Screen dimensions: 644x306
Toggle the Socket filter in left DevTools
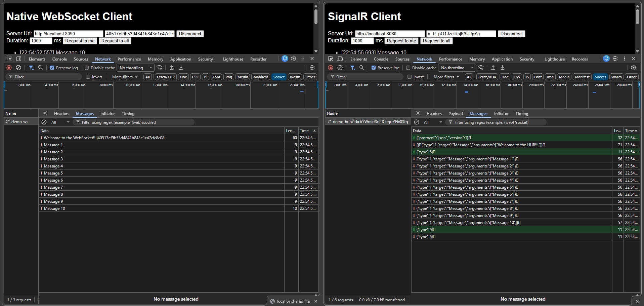[279, 77]
